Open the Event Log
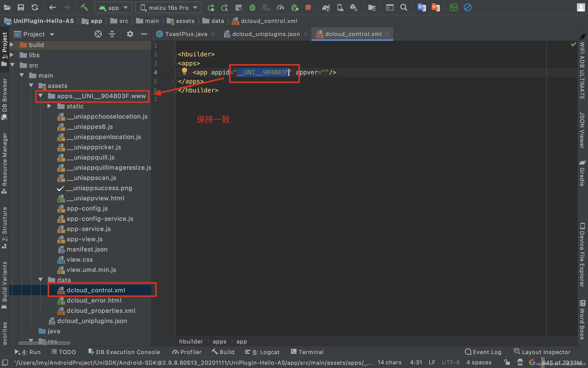This screenshot has width=588, height=368. point(483,352)
